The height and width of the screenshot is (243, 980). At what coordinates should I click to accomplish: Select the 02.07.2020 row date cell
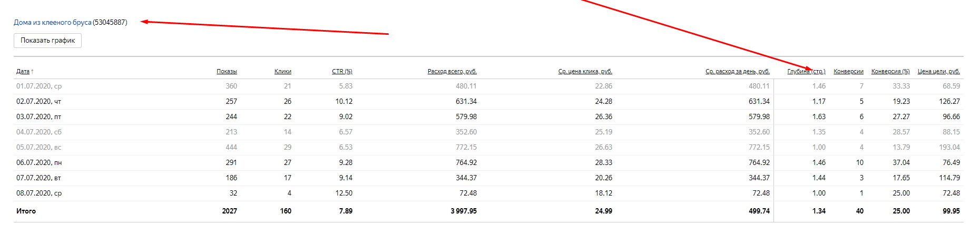coord(38,101)
